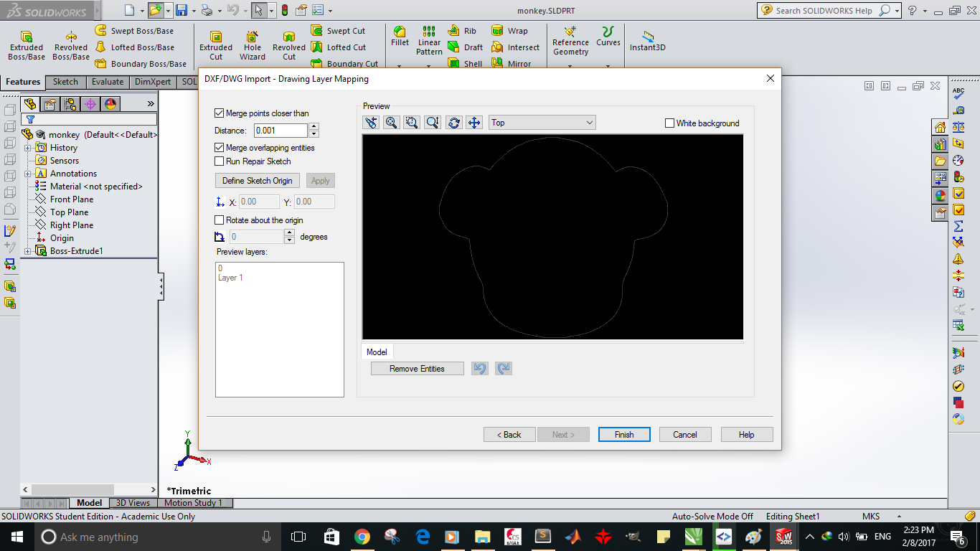Open File Explorer from the taskbar

482,537
